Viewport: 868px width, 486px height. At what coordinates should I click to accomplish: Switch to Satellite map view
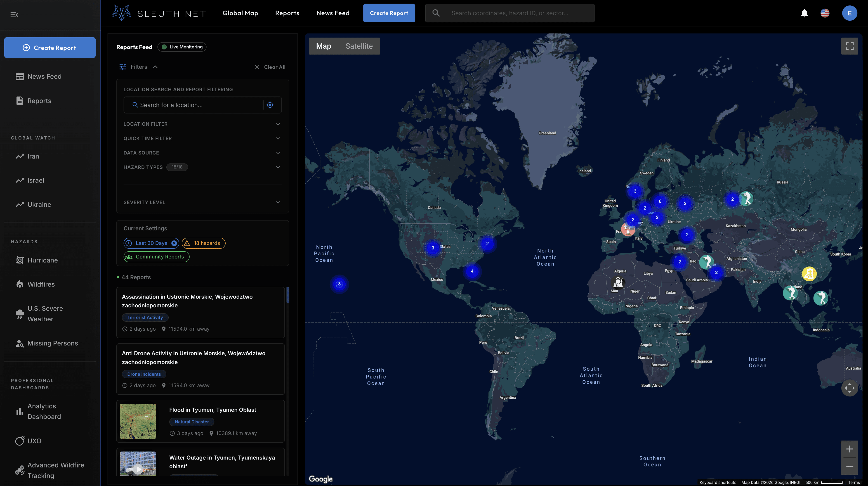(x=359, y=46)
